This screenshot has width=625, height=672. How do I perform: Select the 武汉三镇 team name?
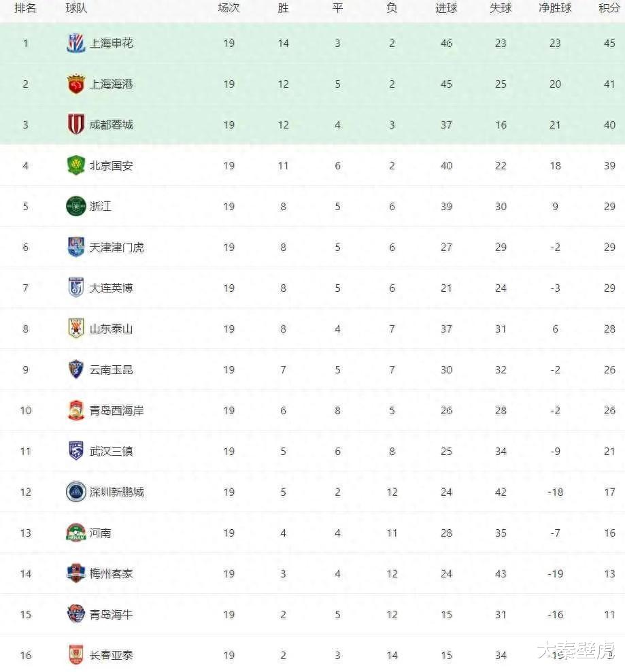pyautogui.click(x=111, y=451)
